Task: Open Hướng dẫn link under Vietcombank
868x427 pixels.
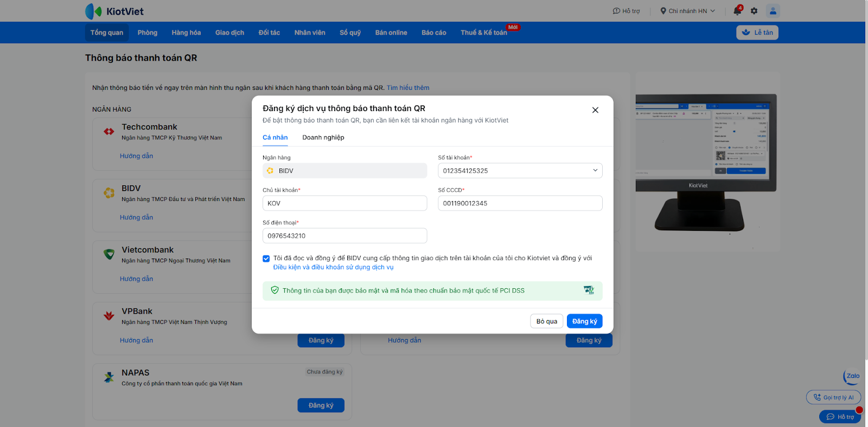Action: pyautogui.click(x=137, y=279)
